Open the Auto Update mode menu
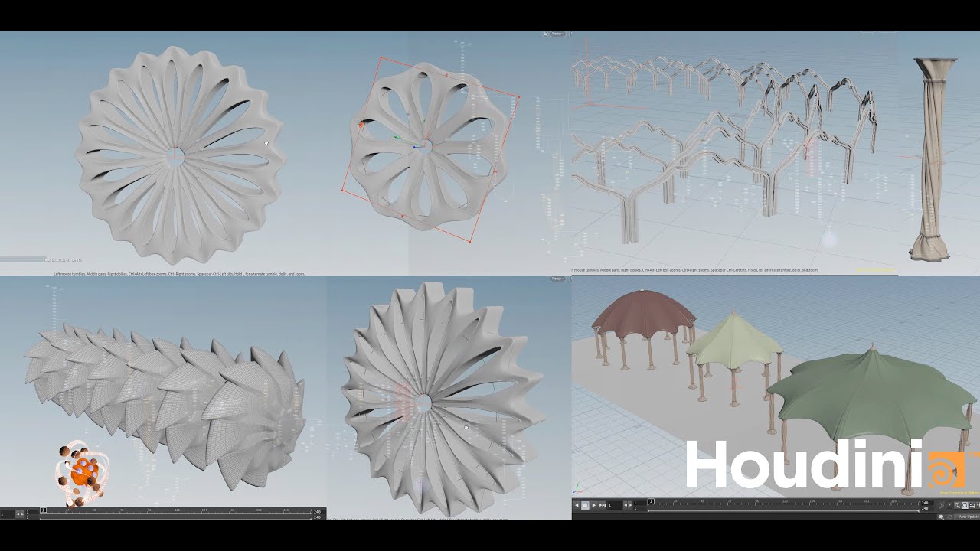980x551 pixels. click(x=966, y=517)
